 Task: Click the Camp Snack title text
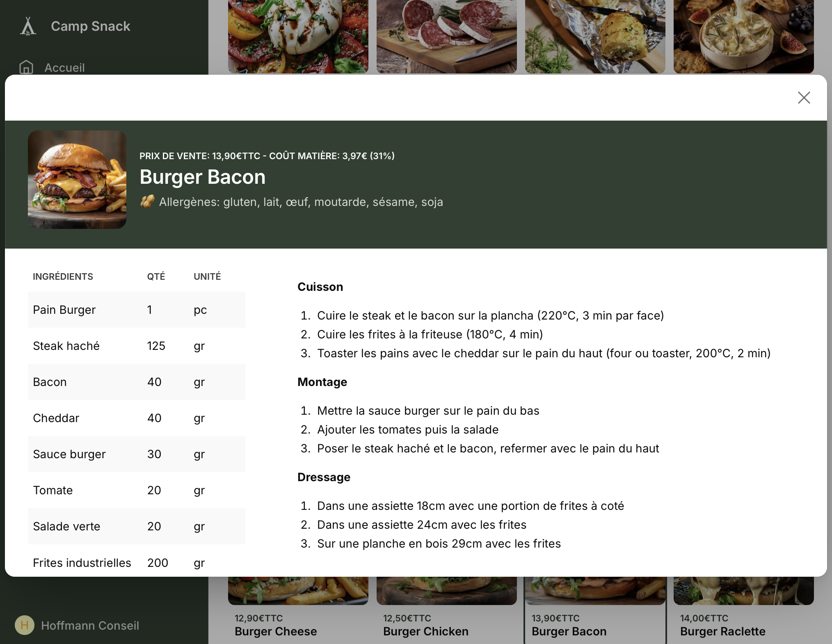pos(90,26)
